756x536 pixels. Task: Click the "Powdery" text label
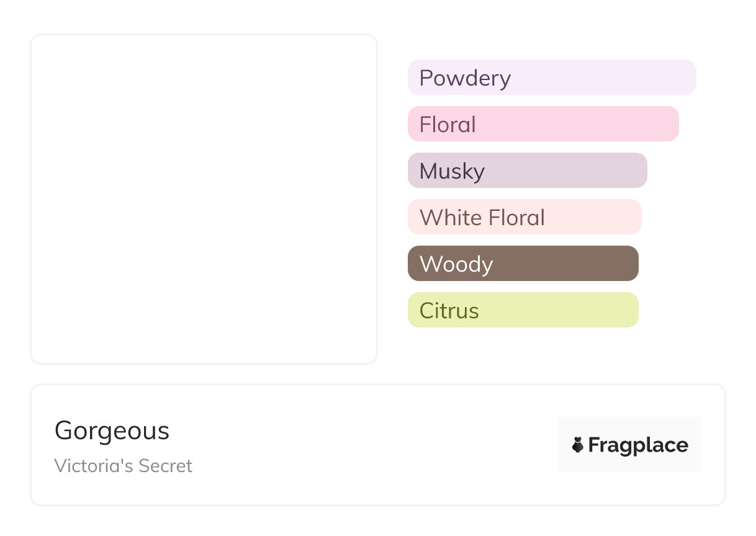[x=465, y=78]
